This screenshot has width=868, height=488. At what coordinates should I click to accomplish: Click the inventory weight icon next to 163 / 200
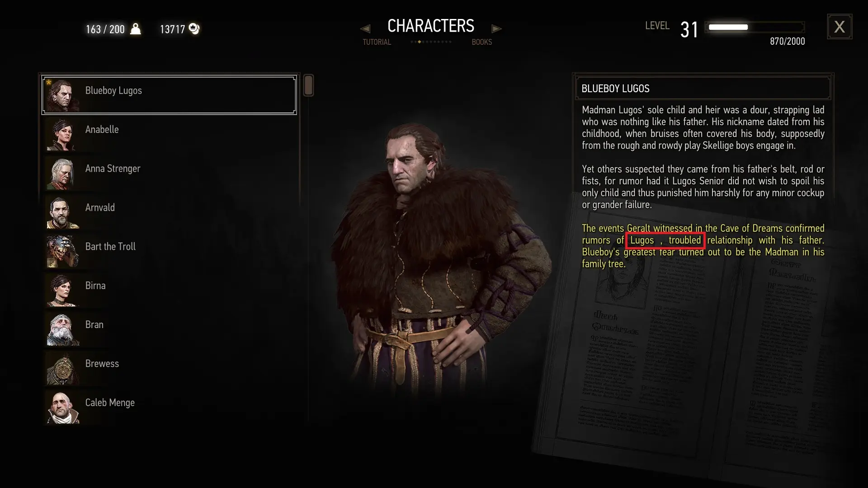point(136,29)
